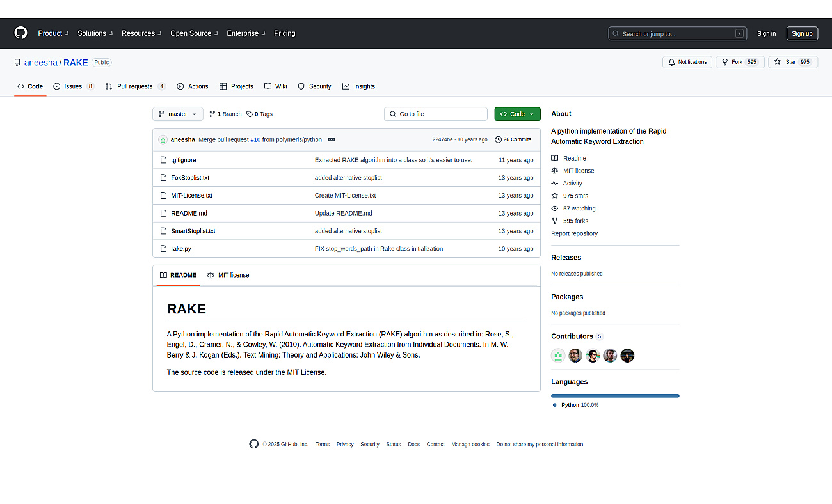Click the GitHub logo in the header

pos(21,33)
